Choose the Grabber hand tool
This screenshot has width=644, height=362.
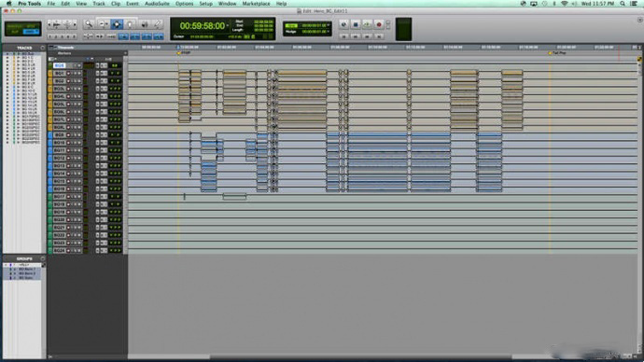coord(130,24)
